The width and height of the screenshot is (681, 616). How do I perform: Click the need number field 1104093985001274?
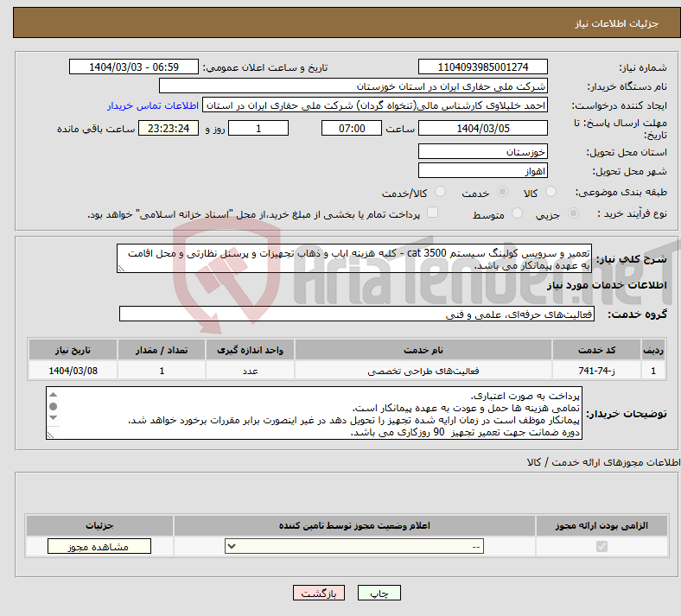pos(482,67)
